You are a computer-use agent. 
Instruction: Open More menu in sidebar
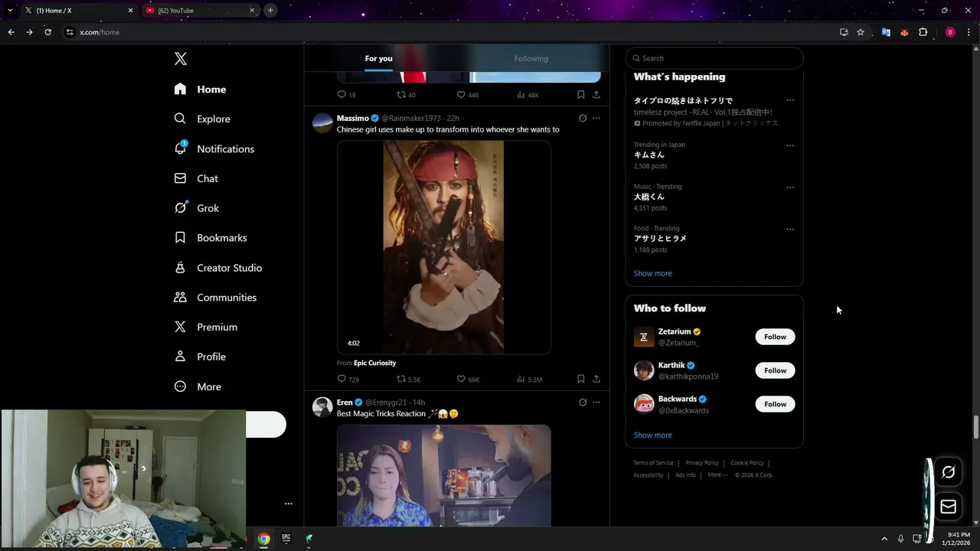point(198,386)
